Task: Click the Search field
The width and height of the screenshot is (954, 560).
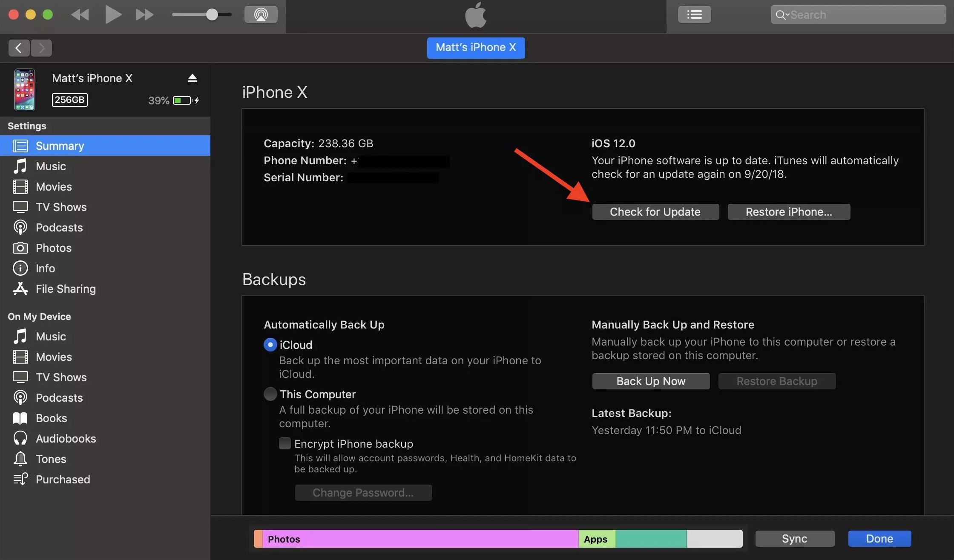Action: (x=858, y=15)
